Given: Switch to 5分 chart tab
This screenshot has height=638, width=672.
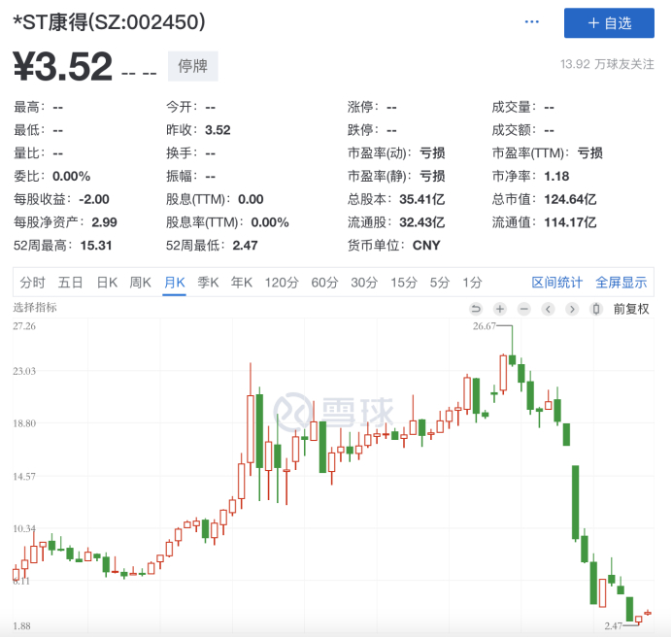Looking at the screenshot, I should coord(440,283).
